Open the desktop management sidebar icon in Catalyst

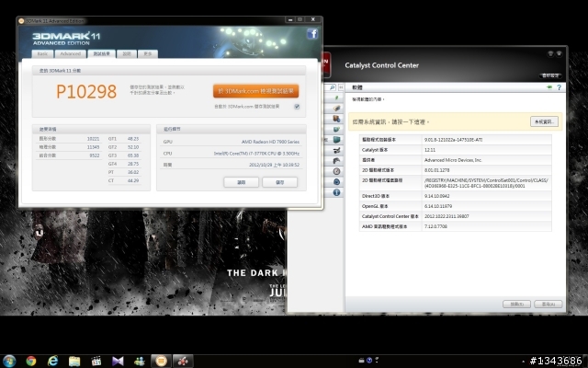337,119
